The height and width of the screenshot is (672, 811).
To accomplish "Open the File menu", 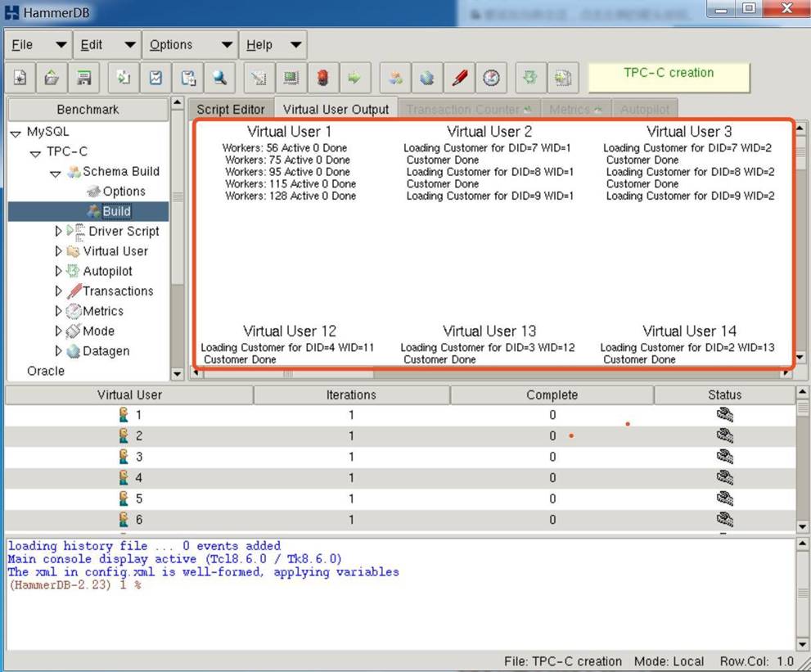I will click(x=21, y=44).
